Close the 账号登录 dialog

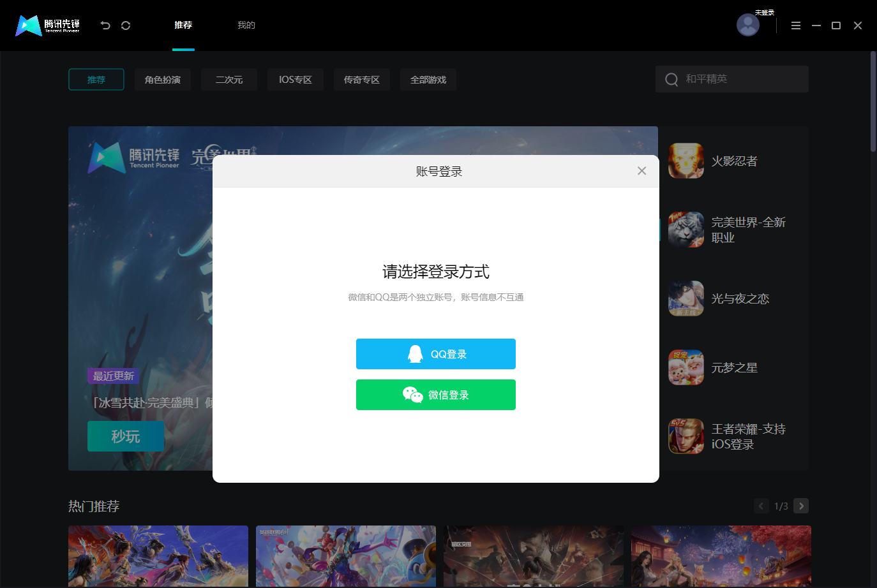(x=641, y=170)
